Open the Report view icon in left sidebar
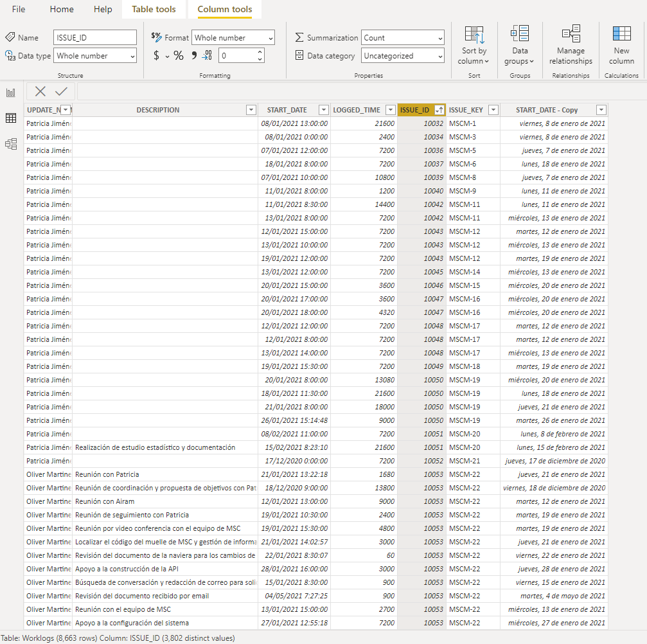This screenshot has height=644, width=647. pyautogui.click(x=11, y=93)
